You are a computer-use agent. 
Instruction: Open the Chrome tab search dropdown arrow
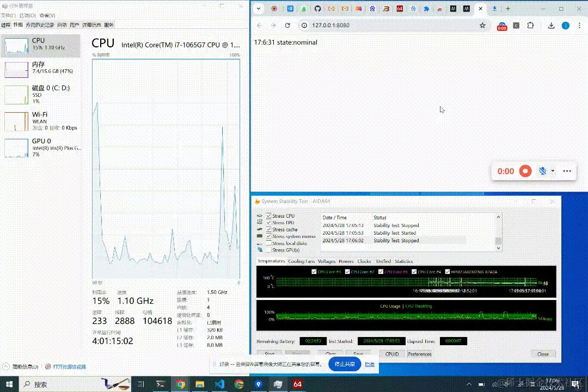coord(259,9)
